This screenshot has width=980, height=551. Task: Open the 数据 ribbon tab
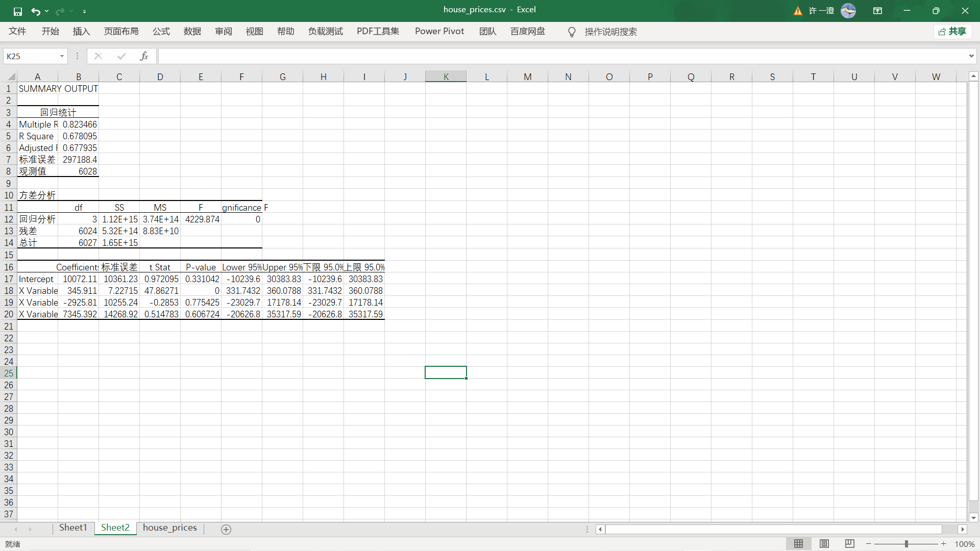click(192, 32)
